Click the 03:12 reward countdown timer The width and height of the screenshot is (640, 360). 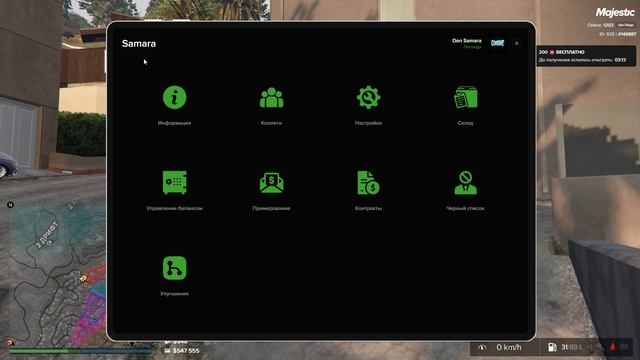pos(620,60)
